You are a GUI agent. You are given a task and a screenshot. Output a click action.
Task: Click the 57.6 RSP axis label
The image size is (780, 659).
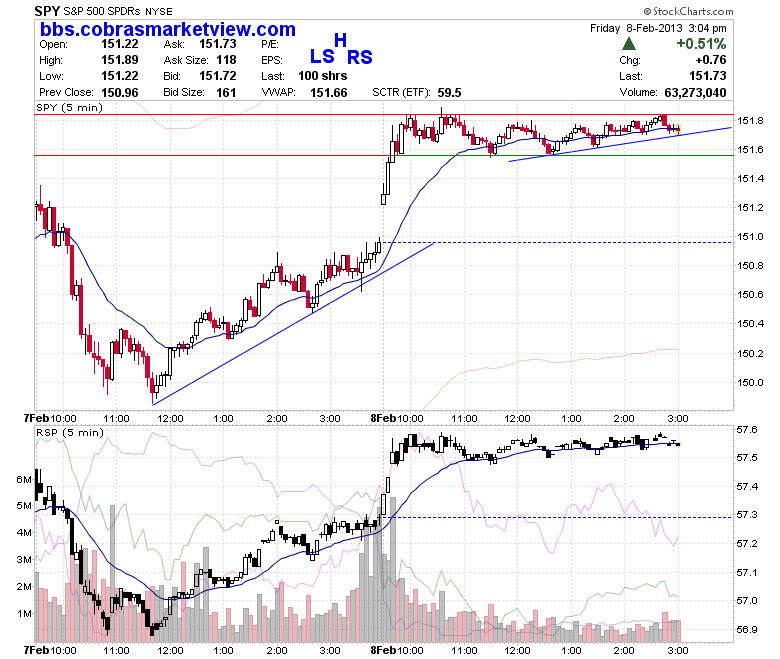point(747,429)
